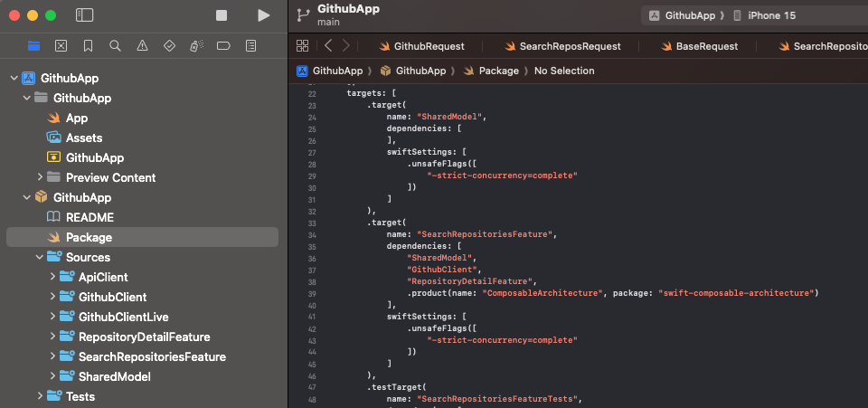Screen dimensions: 868x408
Task: Click Package in the jump bar
Action: (491, 71)
